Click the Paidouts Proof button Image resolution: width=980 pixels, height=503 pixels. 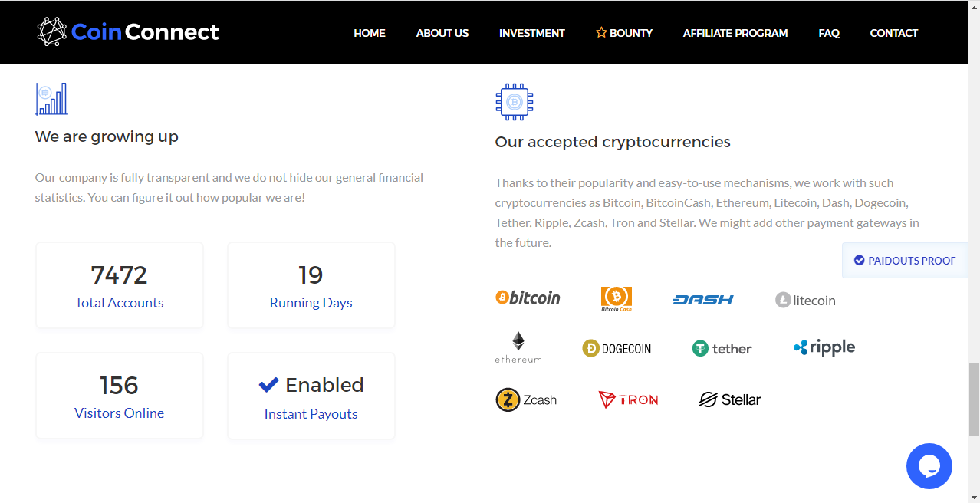905,261
